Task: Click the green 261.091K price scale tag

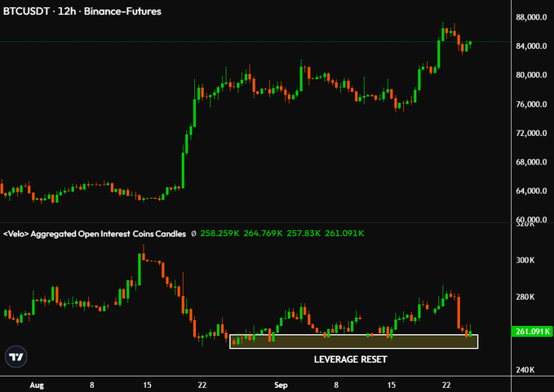Action: pos(532,332)
